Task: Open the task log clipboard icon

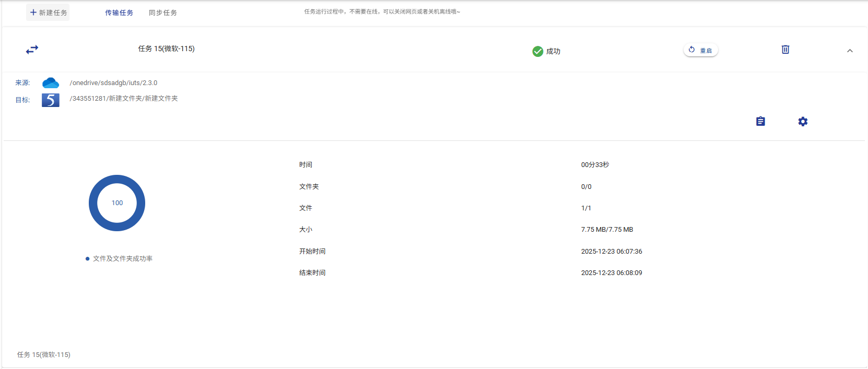Action: click(x=760, y=121)
